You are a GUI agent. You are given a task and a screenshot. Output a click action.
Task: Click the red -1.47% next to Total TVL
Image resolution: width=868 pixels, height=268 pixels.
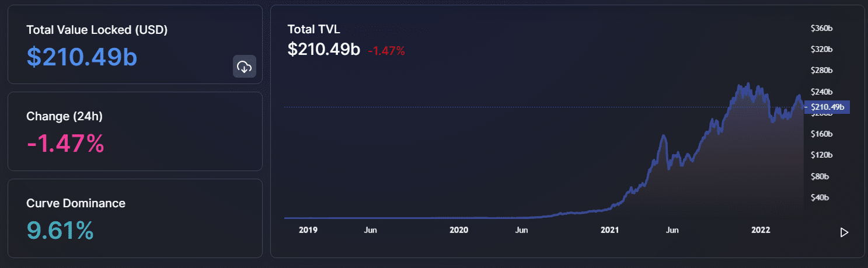click(x=386, y=51)
